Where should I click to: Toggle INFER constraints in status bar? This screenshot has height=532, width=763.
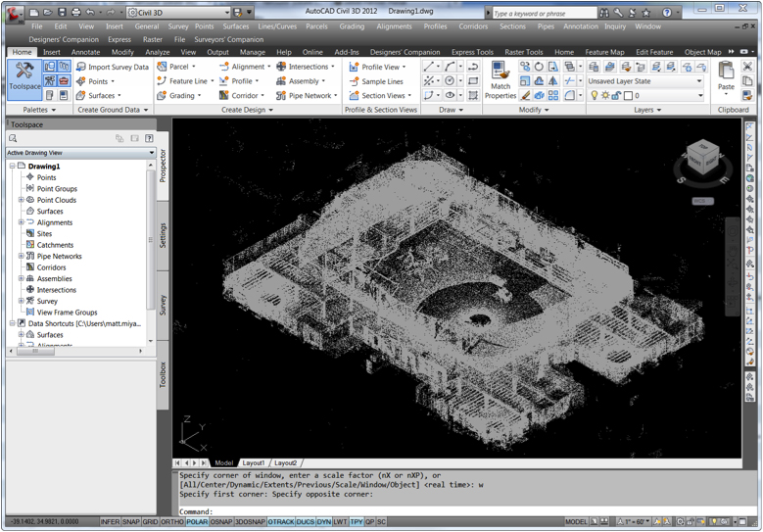tap(110, 522)
